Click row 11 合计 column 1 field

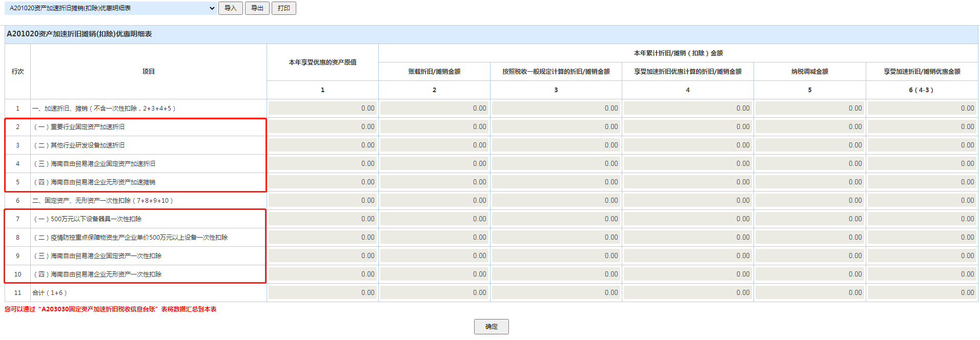point(322,292)
